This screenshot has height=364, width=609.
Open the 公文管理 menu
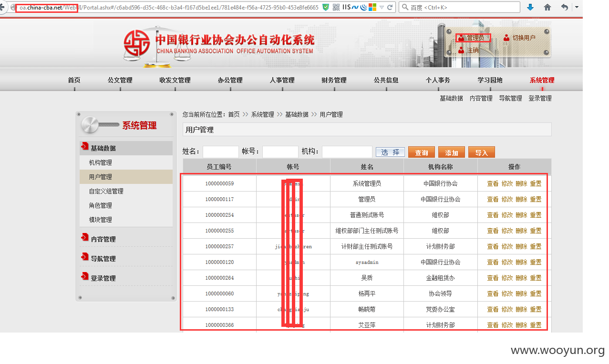pyautogui.click(x=120, y=80)
